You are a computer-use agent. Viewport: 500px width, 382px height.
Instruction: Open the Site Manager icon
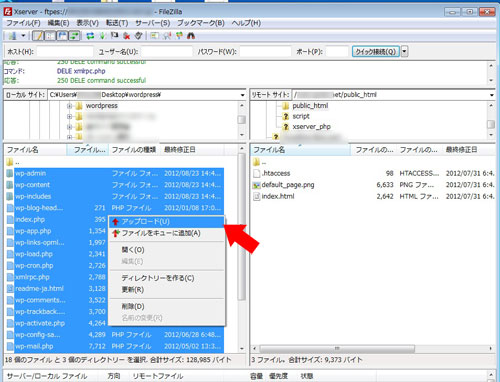pos(13,36)
